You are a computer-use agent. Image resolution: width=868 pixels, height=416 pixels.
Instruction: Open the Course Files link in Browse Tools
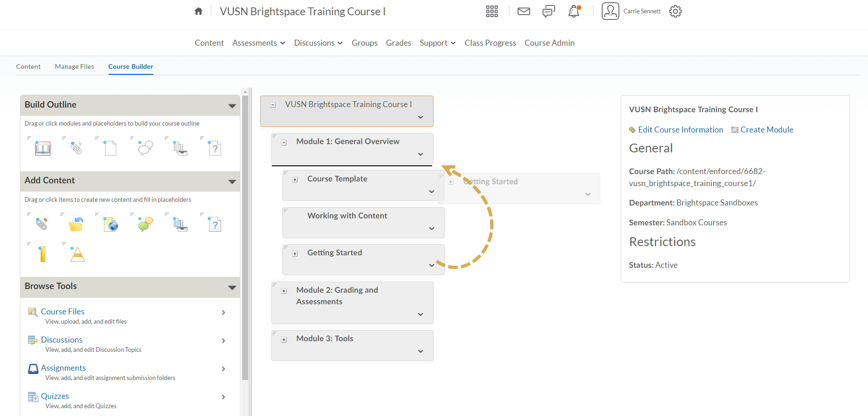coord(63,312)
